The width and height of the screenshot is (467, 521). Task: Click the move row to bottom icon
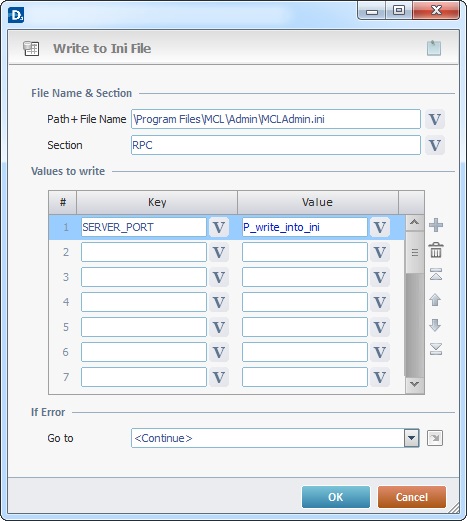coord(436,349)
